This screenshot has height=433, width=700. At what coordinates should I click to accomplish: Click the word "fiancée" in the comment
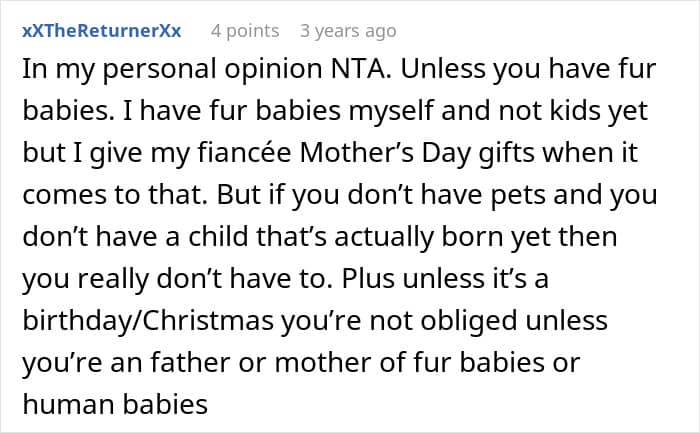pos(245,153)
